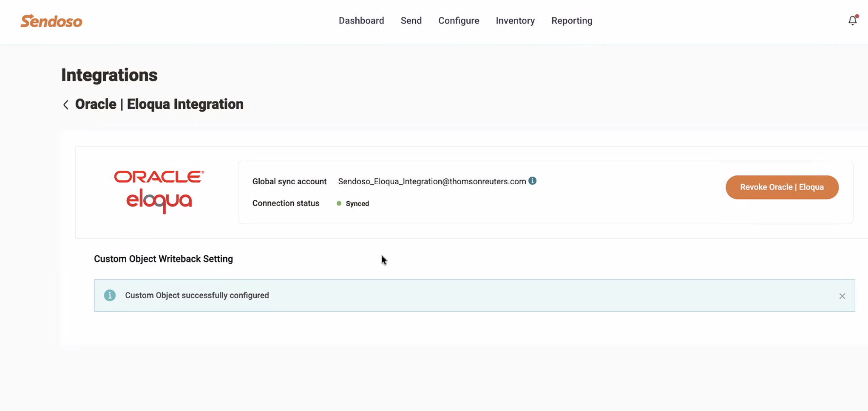
Task: Click the Global sync account label
Action: [x=289, y=181]
